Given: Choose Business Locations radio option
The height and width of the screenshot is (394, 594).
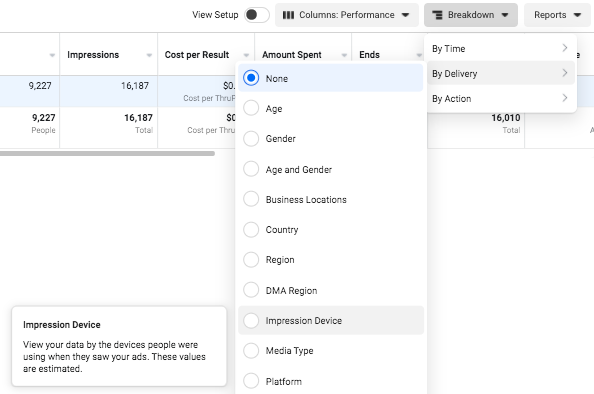Looking at the screenshot, I should 251,199.
